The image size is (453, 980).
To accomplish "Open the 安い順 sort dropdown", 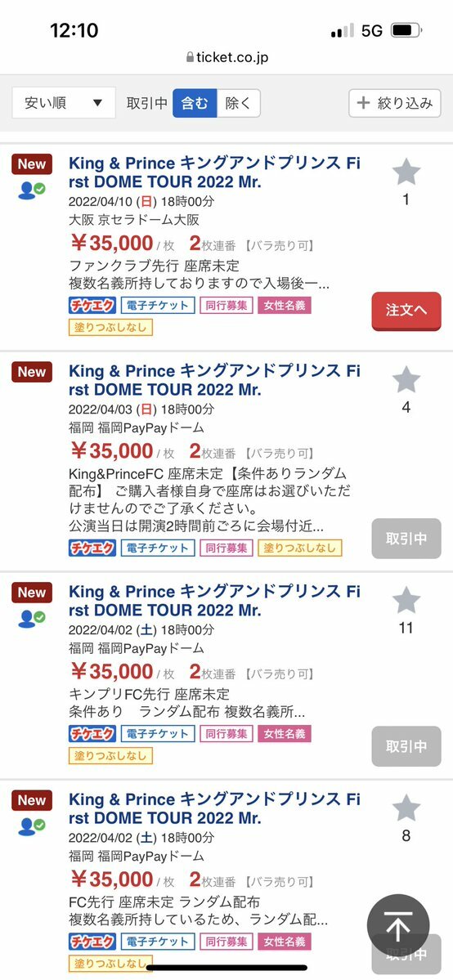I will pyautogui.click(x=64, y=103).
